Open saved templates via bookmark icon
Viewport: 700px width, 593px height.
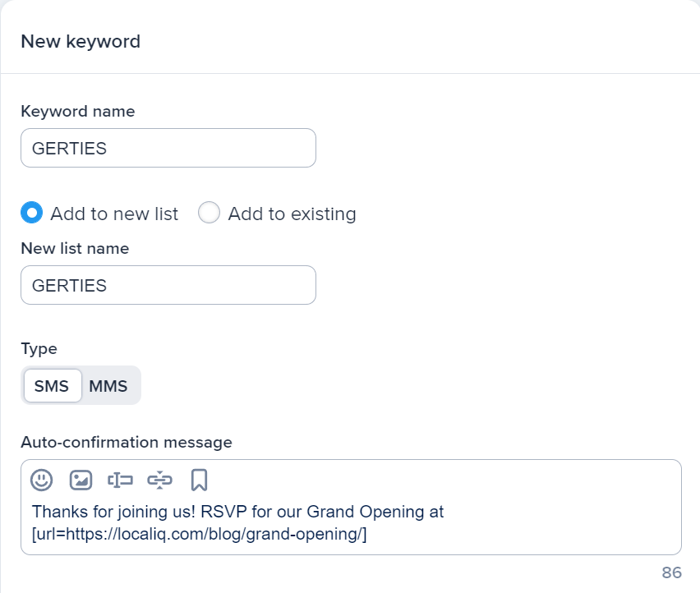199,480
